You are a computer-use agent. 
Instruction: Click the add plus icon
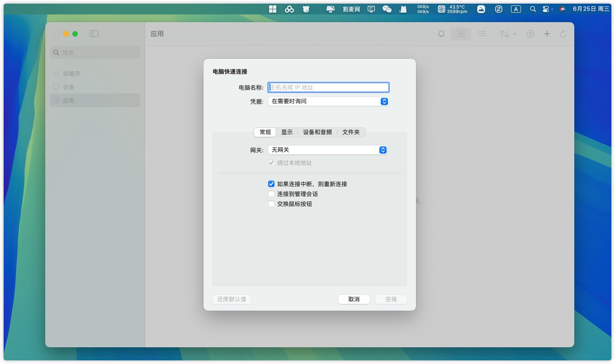click(x=547, y=34)
